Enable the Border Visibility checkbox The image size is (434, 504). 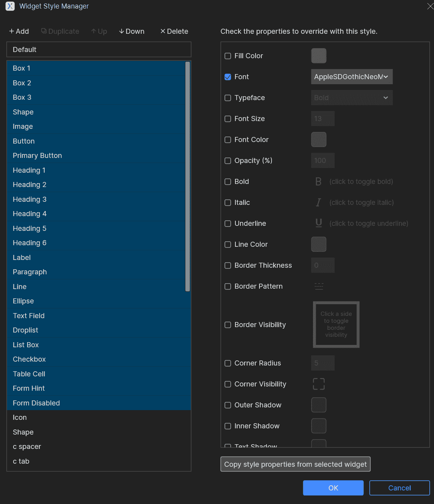(x=228, y=325)
